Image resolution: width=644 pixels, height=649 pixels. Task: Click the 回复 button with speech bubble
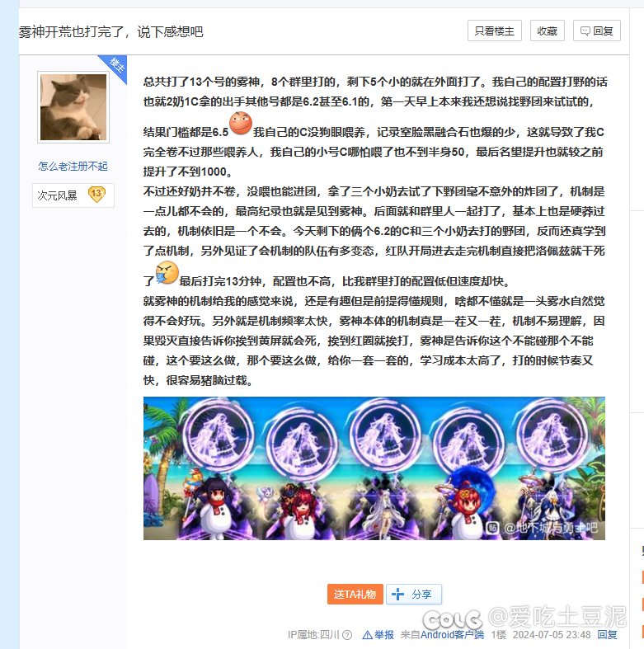596,31
